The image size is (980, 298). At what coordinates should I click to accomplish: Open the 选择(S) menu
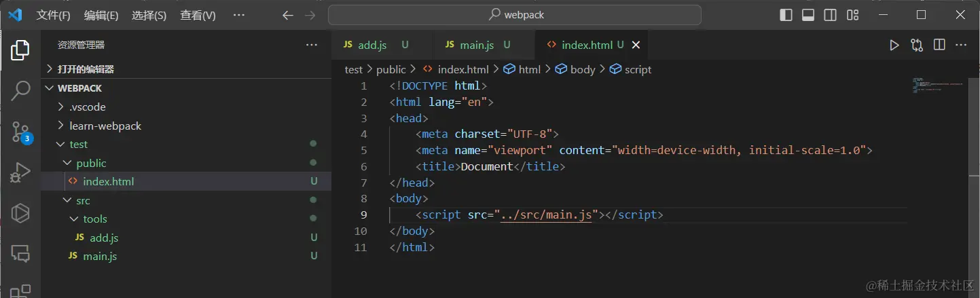149,15
